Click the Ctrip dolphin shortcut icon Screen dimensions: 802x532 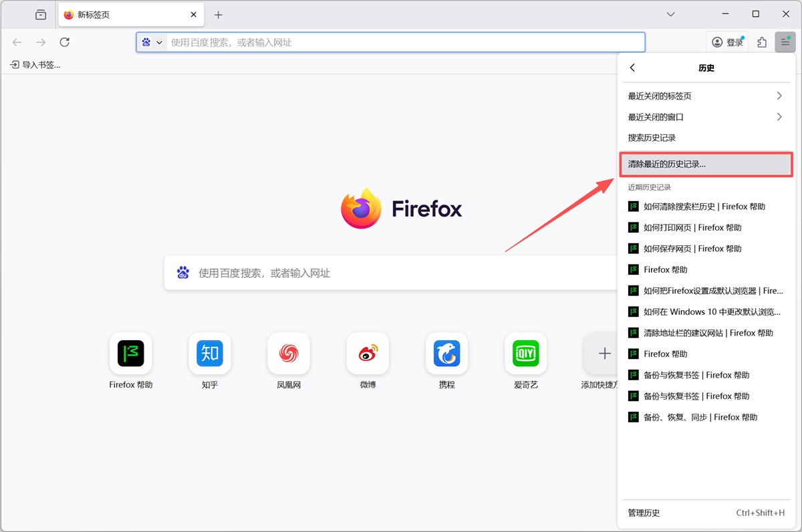(446, 354)
